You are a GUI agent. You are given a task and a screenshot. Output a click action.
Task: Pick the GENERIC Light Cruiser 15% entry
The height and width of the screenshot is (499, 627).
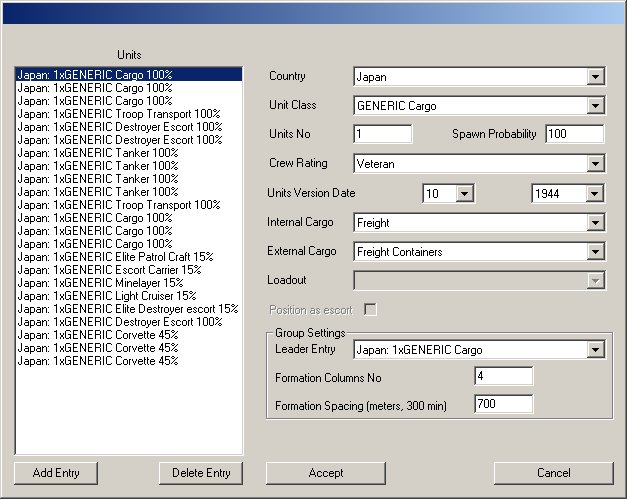point(129,296)
